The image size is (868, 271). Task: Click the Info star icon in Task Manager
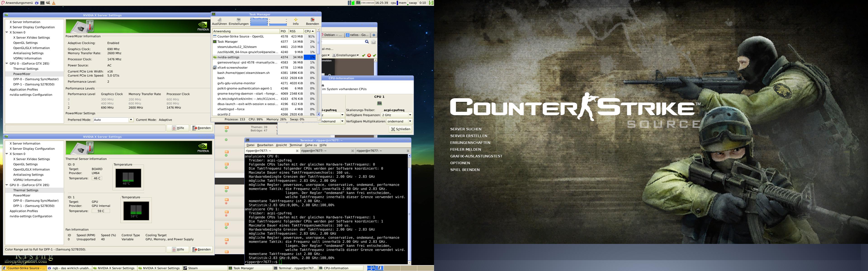(x=296, y=20)
